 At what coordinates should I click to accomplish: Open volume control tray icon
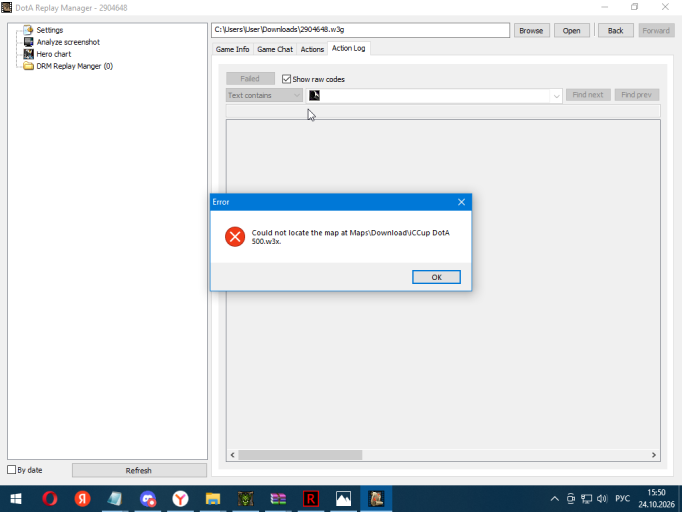point(602,499)
